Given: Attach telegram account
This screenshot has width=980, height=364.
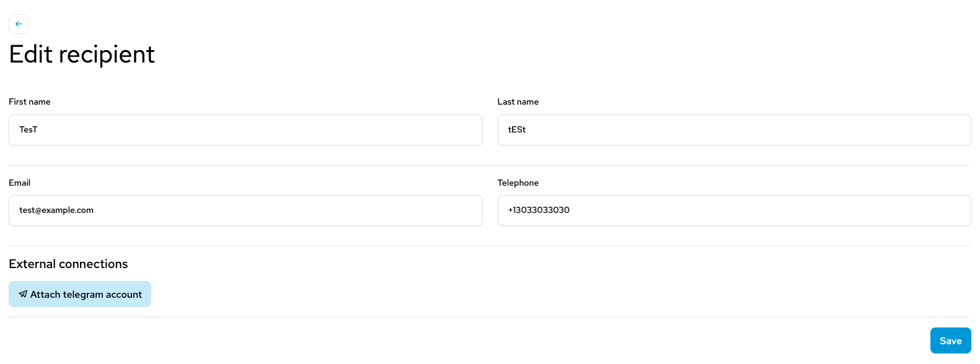Looking at the screenshot, I should click(80, 294).
